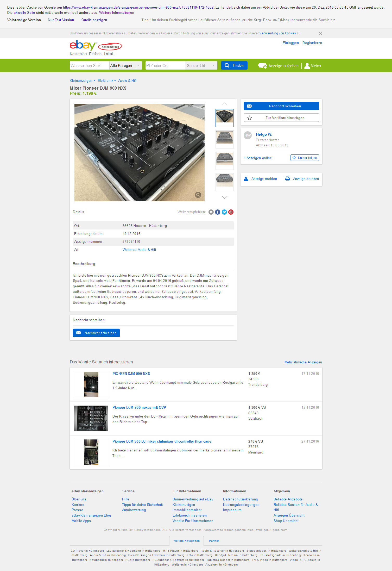
Task: Click 'Nur-Text-Version' in Google cache bar
Action: click(x=61, y=20)
